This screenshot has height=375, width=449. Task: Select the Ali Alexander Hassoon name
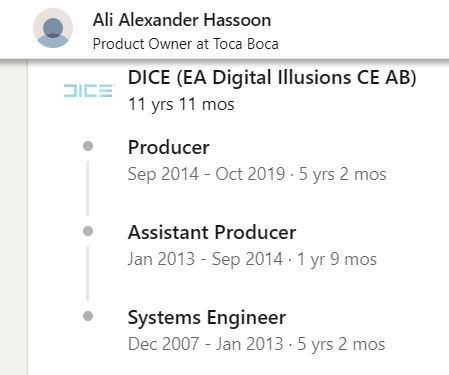click(182, 20)
